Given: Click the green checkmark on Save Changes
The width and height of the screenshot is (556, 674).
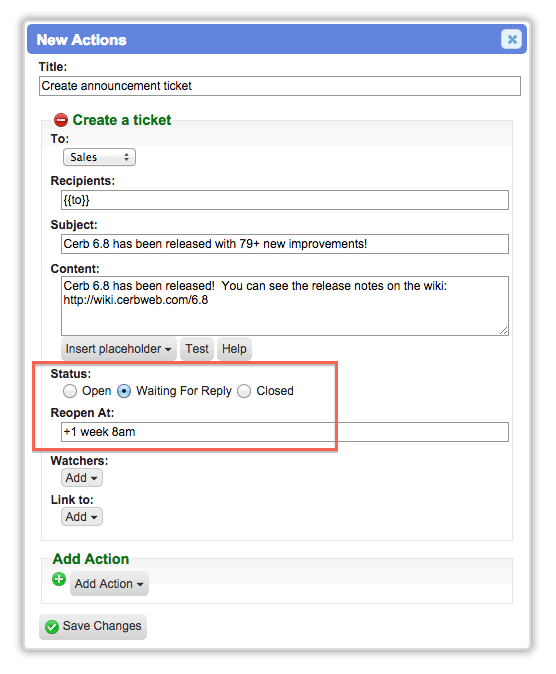Looking at the screenshot, I should coord(52,627).
